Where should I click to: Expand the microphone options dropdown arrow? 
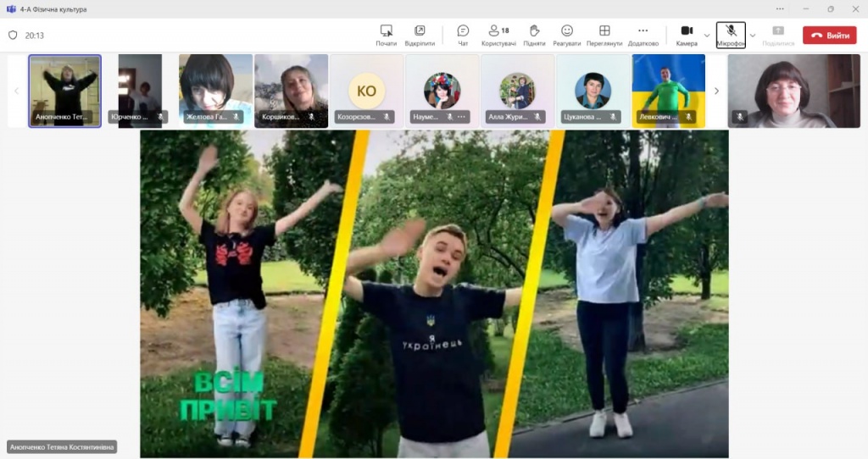pyautogui.click(x=752, y=36)
